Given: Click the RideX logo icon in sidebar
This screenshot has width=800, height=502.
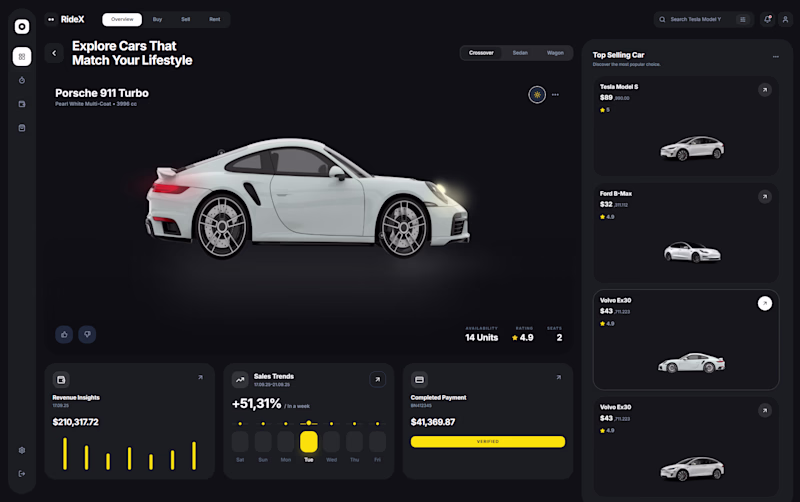Looking at the screenshot, I should click(x=22, y=27).
